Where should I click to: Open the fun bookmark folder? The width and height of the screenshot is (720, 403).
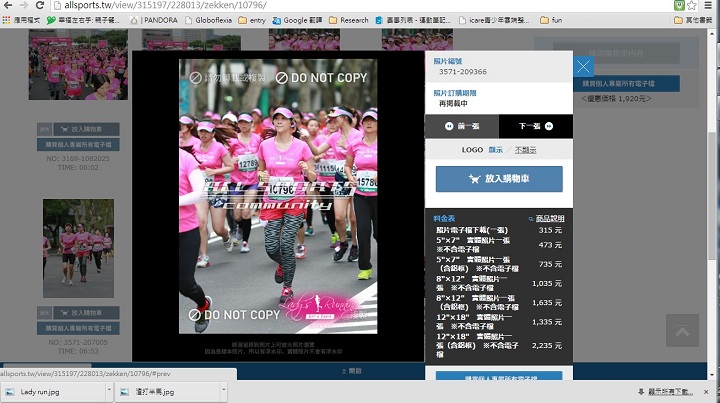click(551, 20)
